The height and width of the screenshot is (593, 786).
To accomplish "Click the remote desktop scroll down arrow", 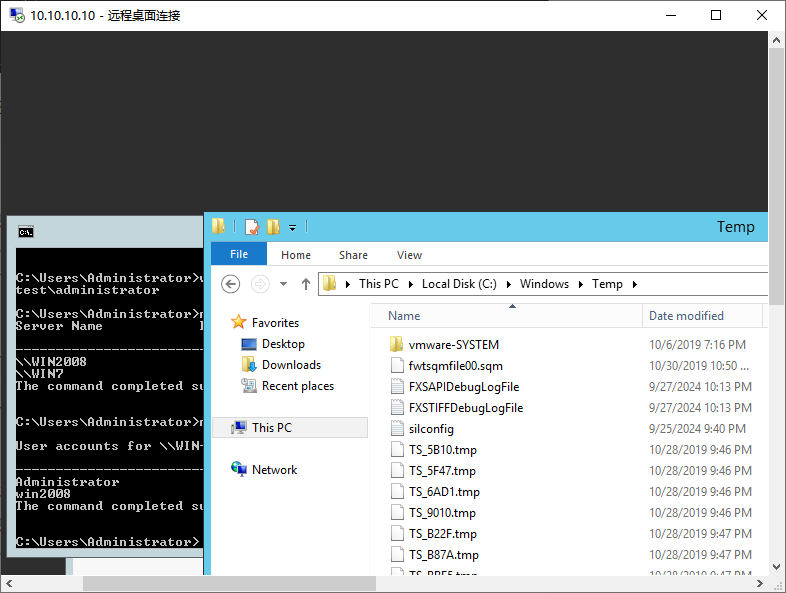I will [776, 567].
